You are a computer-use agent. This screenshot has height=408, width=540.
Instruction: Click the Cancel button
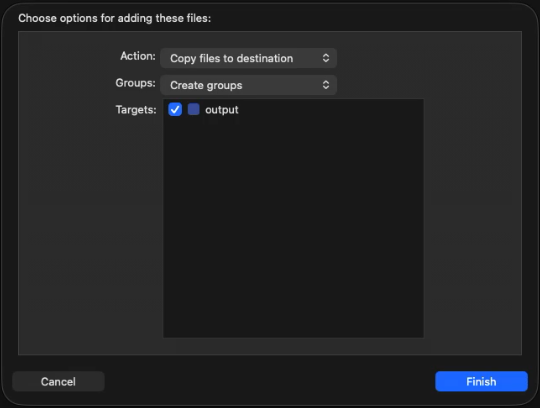[x=58, y=381]
